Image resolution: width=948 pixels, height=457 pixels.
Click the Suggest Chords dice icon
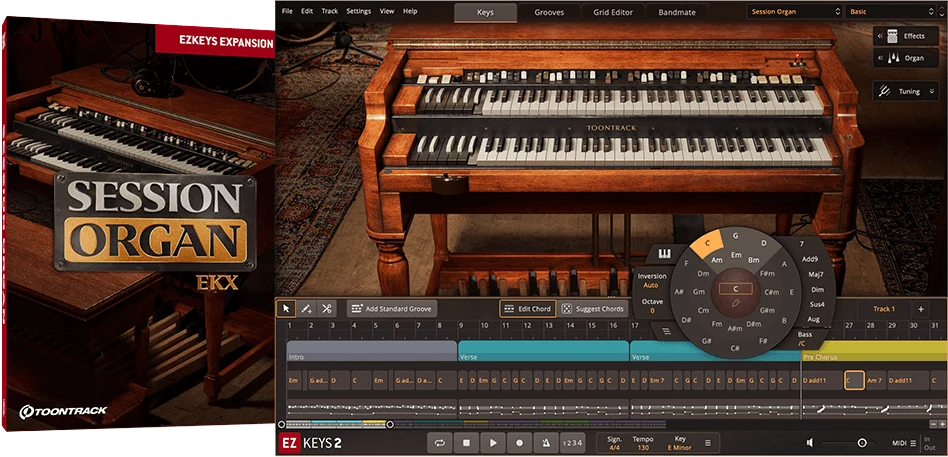coord(567,309)
